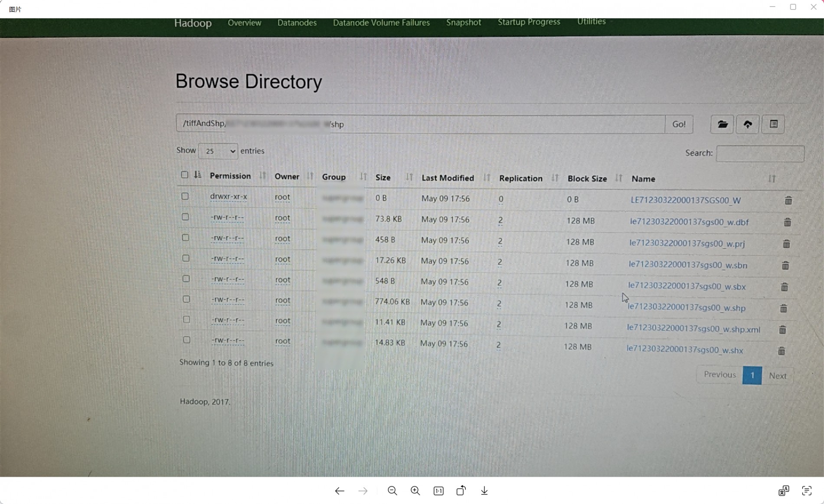This screenshot has width=824, height=504.
Task: Click replication value 2 for the .dbf row
Action: point(500,220)
